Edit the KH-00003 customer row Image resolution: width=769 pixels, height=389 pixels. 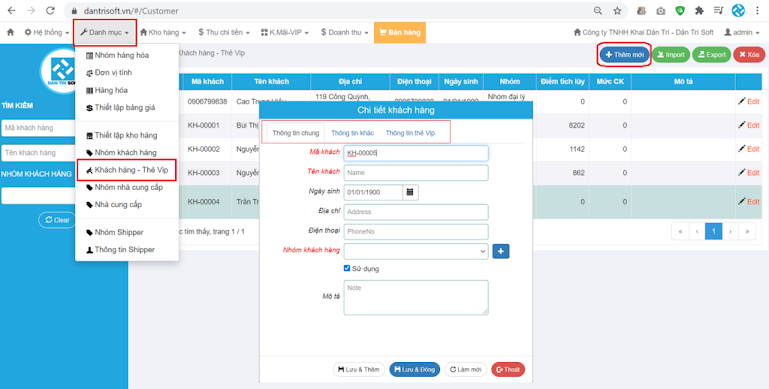tap(748, 172)
